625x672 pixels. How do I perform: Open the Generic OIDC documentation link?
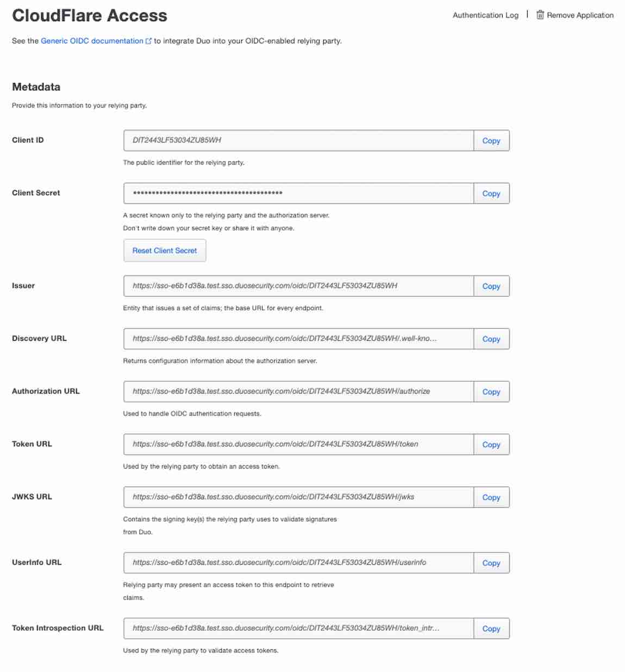pos(92,41)
